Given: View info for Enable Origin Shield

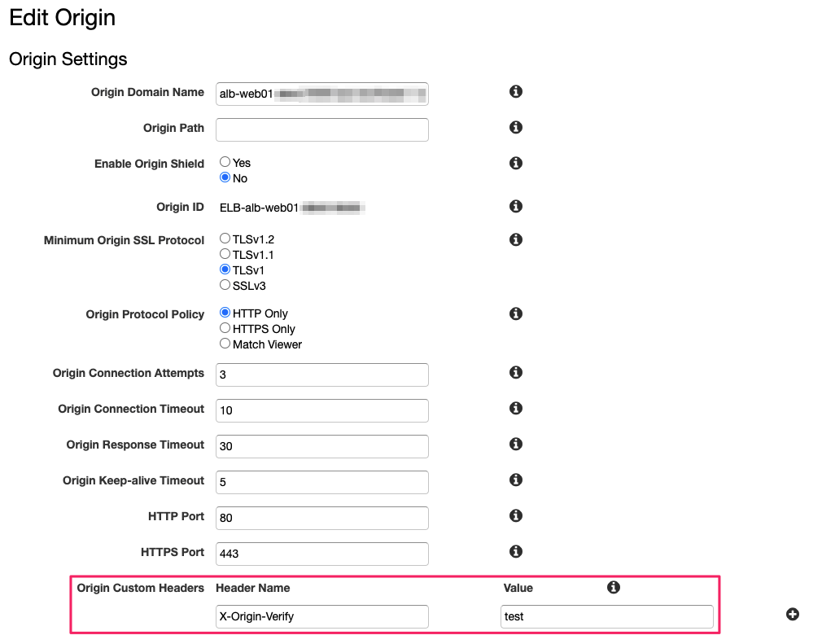Looking at the screenshot, I should [x=515, y=163].
